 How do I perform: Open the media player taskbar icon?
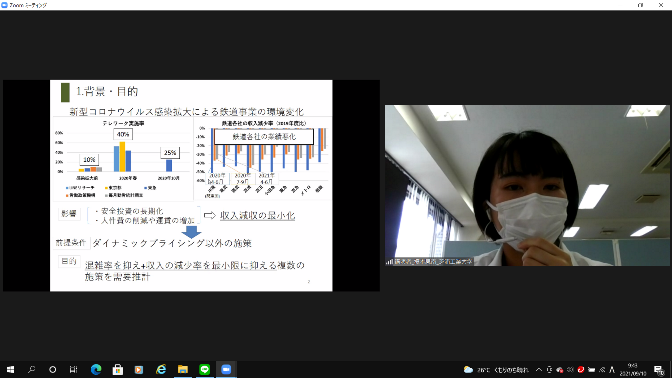pos(139,369)
